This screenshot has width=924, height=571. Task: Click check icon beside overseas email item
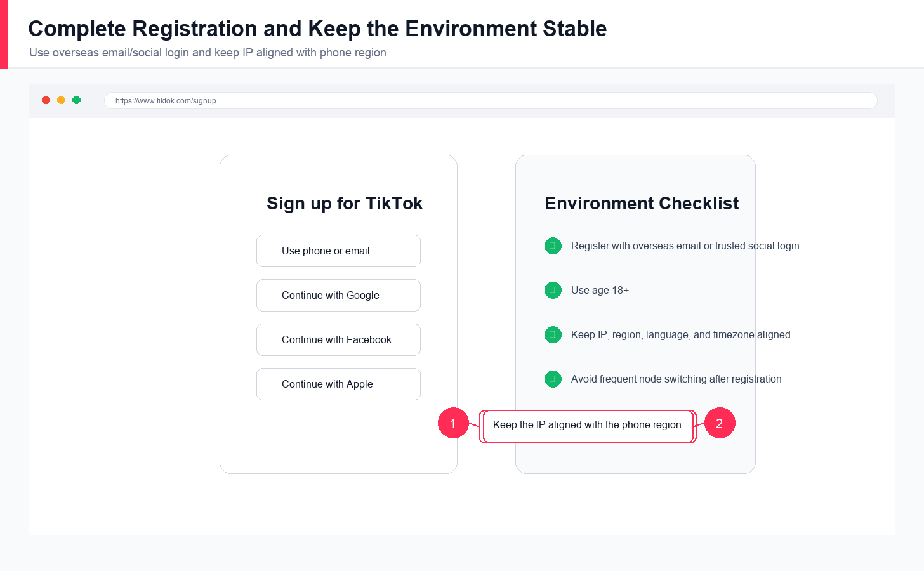(553, 246)
